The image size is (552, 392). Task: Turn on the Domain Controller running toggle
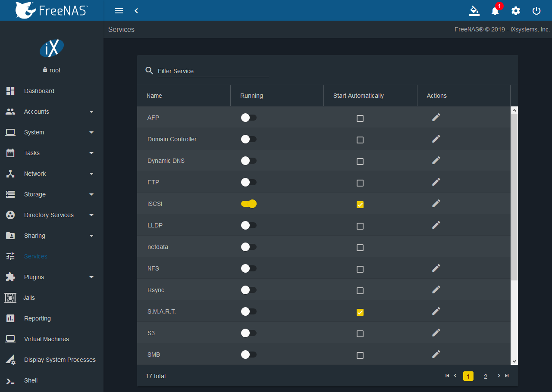pyautogui.click(x=249, y=139)
